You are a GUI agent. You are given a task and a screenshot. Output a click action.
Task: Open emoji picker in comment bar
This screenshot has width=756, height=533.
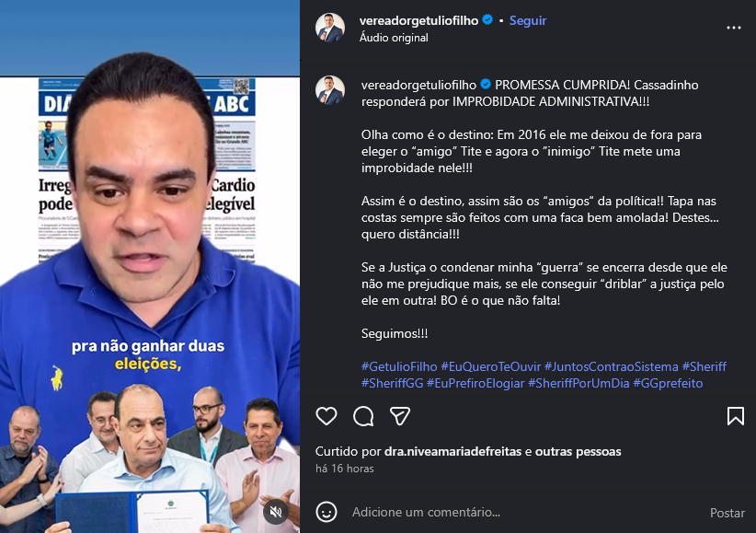tap(326, 512)
